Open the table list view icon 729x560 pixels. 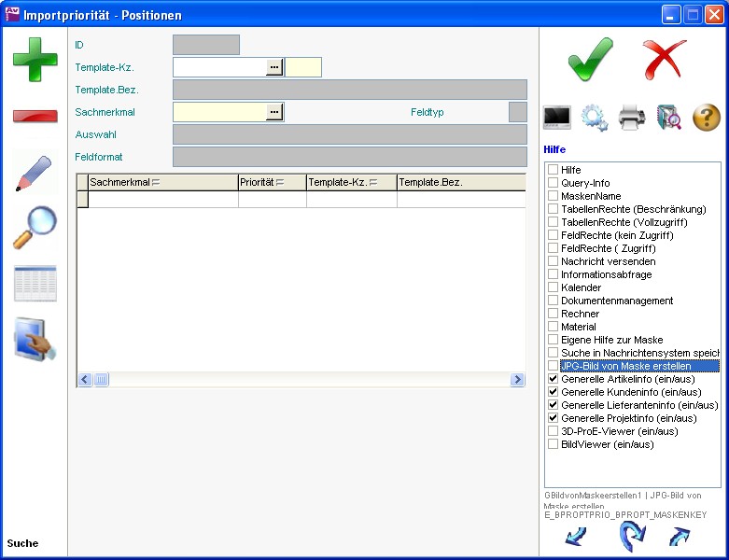point(35,284)
